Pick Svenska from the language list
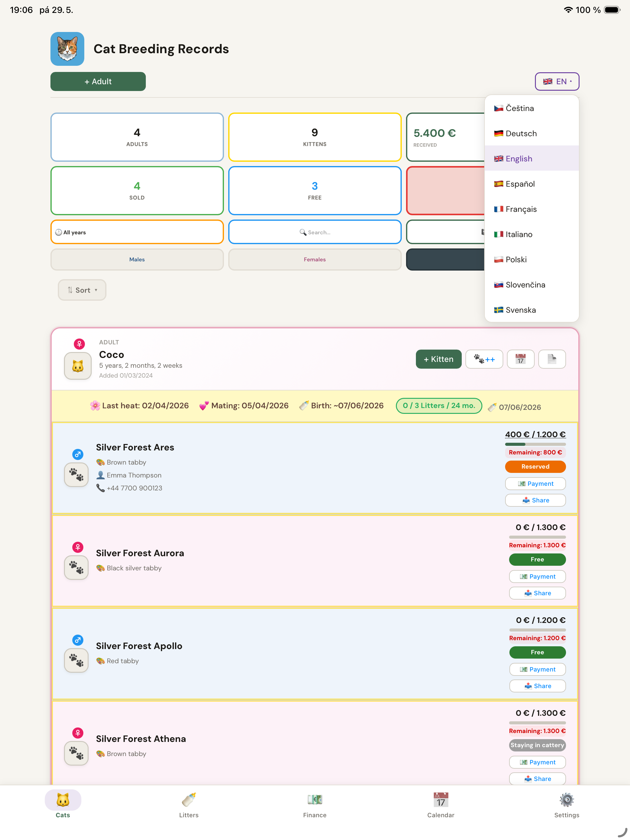 click(532, 310)
